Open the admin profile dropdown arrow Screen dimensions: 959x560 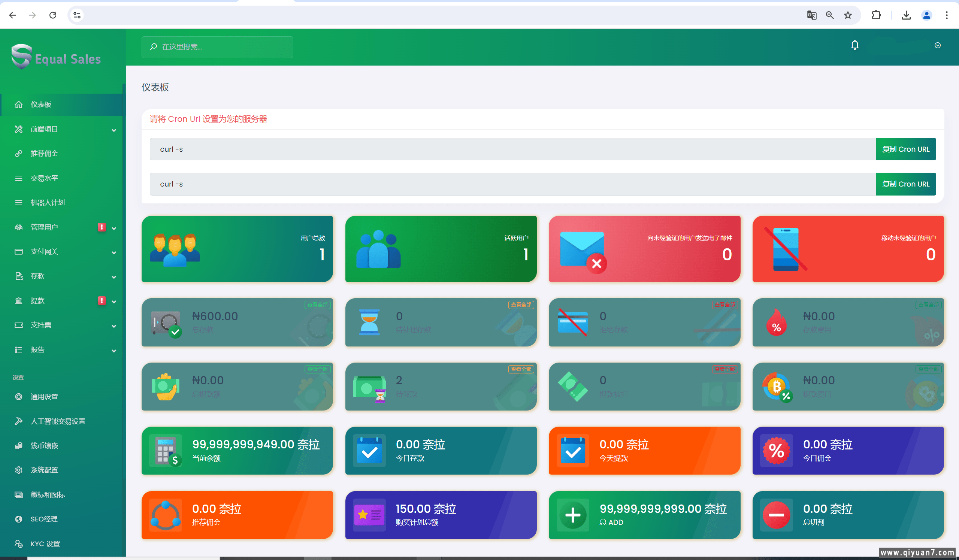point(937,46)
